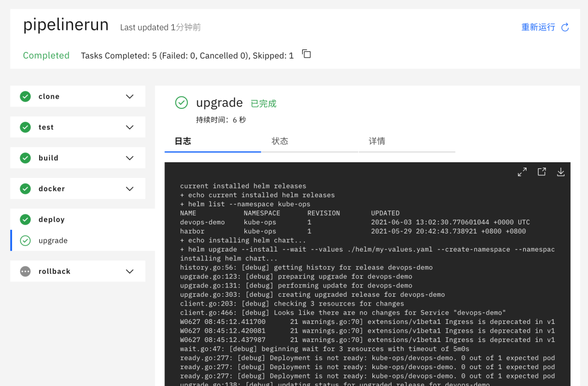Switch to the 状态 status tab
Screen dimensions: 588x386
point(310,142)
